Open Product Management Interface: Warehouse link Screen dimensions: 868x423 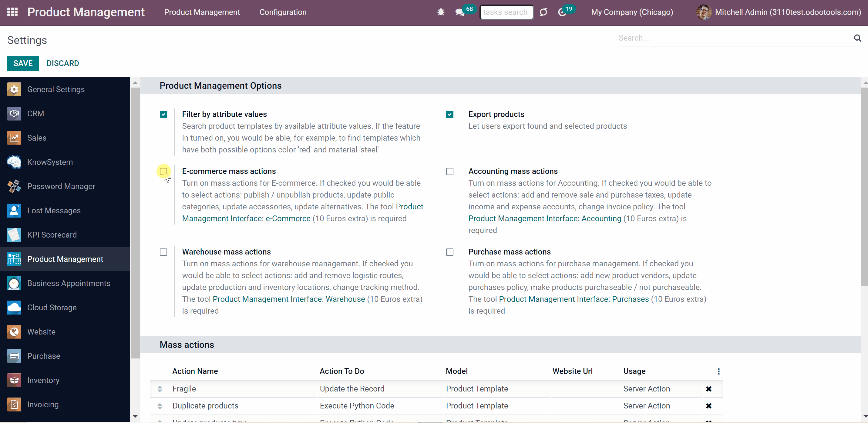pyautogui.click(x=289, y=299)
